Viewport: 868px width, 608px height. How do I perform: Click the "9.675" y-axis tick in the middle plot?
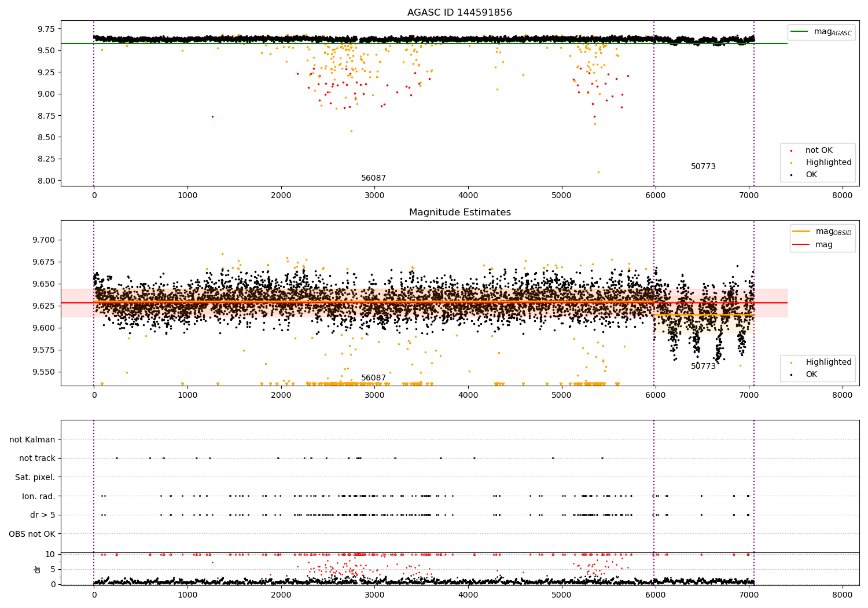44,262
